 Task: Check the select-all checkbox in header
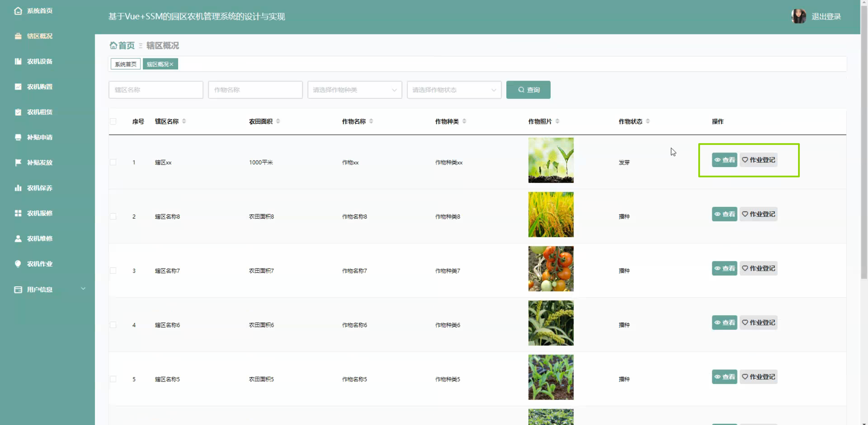[113, 121]
